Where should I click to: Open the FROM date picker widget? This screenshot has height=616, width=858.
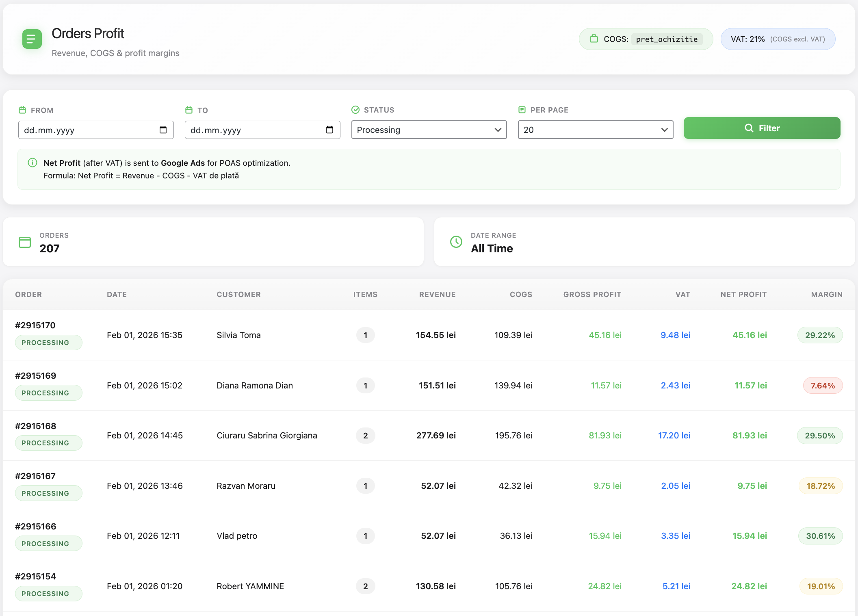(164, 130)
